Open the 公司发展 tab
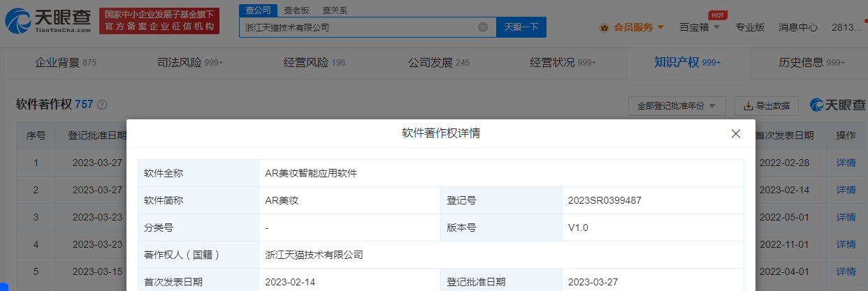Image resolution: width=868 pixels, height=291 pixels. pos(439,63)
